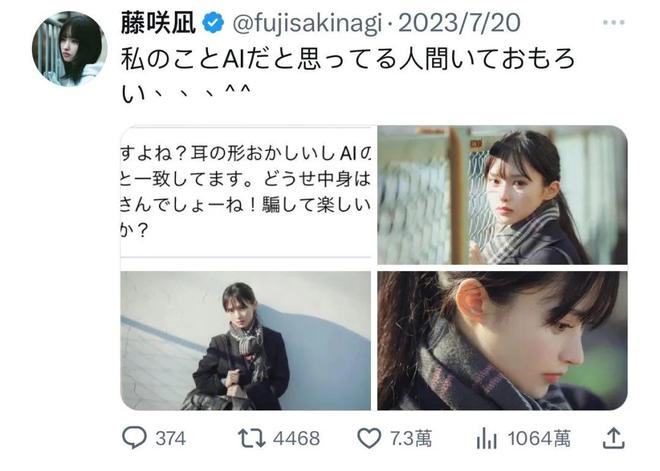Image resolution: width=660 pixels, height=471 pixels.
Task: Open view analytics bar chart icon
Action: pyautogui.click(x=487, y=438)
